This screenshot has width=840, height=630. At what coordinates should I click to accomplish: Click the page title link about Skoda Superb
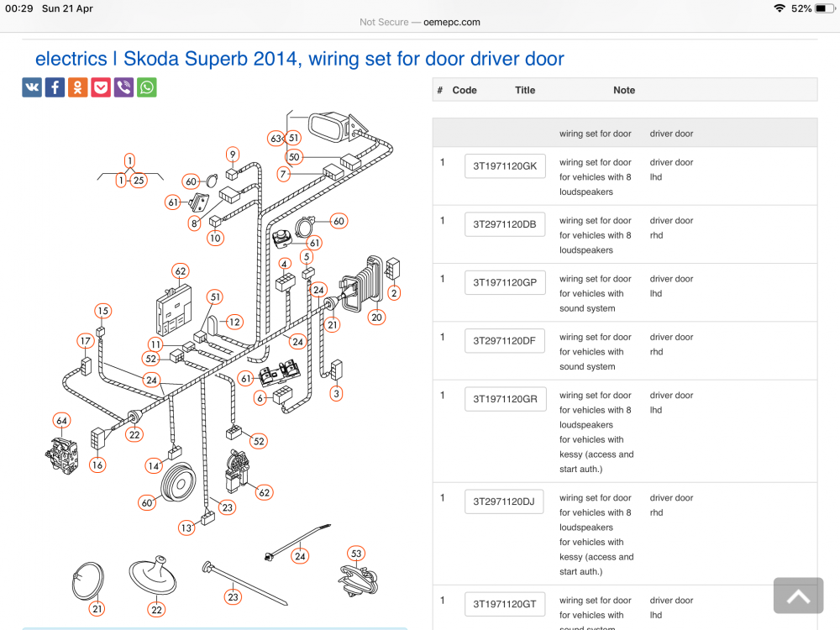coord(300,59)
